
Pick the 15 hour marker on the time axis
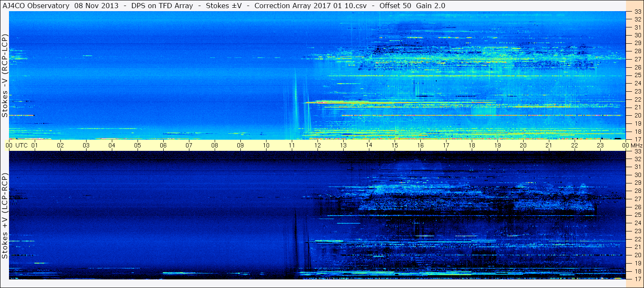[395, 145]
